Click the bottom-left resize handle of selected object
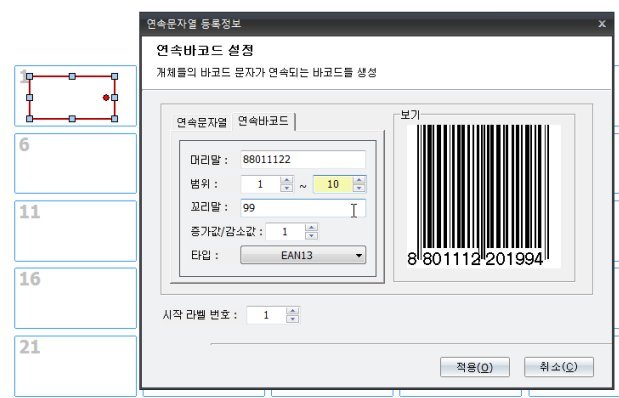This screenshot has height=398, width=619. 30,118
